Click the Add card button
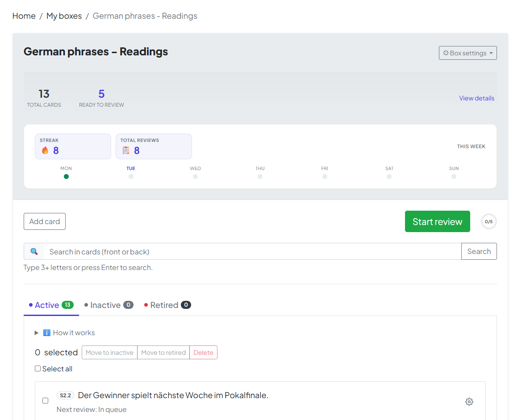 [45, 221]
